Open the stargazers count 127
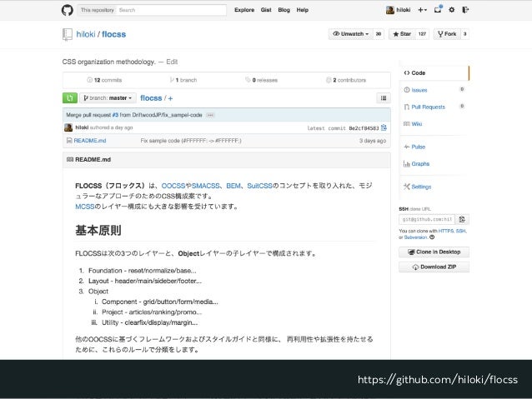Image resolution: width=532 pixels, height=399 pixels. (422, 34)
